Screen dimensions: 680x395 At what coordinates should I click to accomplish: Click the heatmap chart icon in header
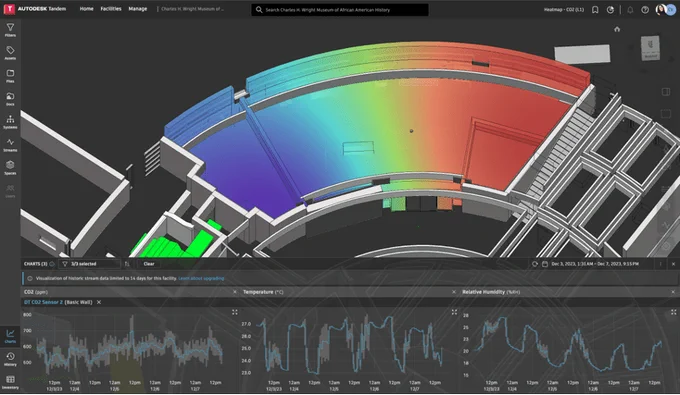(610, 10)
